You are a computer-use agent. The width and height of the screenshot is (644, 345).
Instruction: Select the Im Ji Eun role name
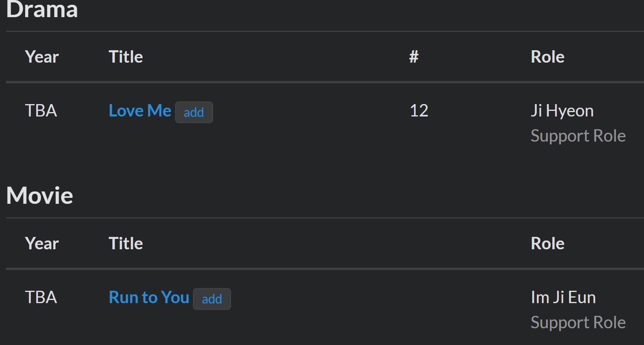point(563,297)
